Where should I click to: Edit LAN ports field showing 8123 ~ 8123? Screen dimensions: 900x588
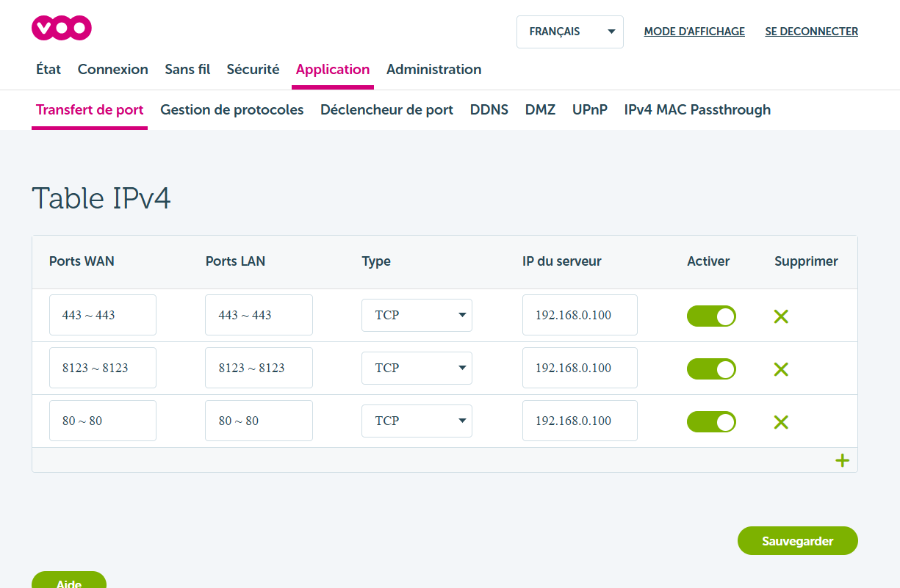tap(259, 368)
